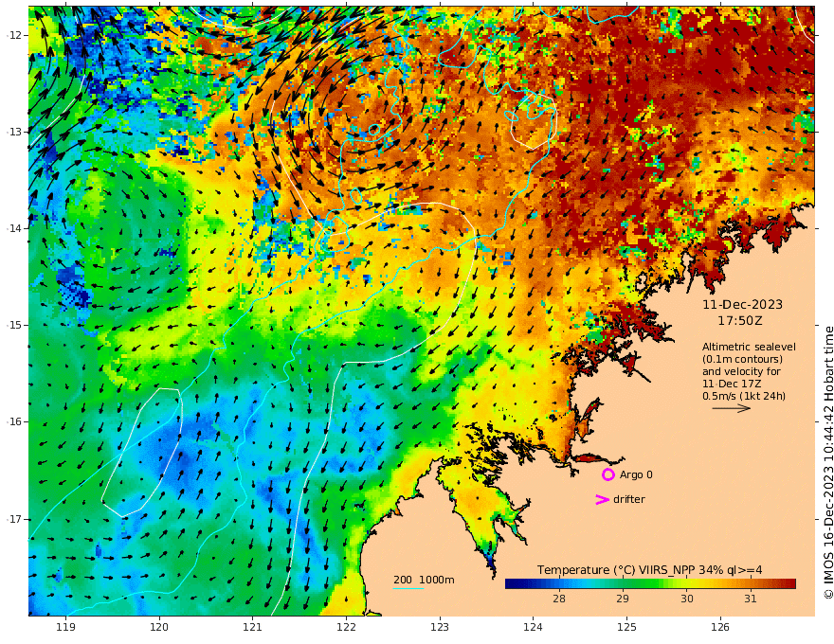Click the '0.5m/s (1kt 24h)' text
The image size is (834, 644).
tap(744, 396)
